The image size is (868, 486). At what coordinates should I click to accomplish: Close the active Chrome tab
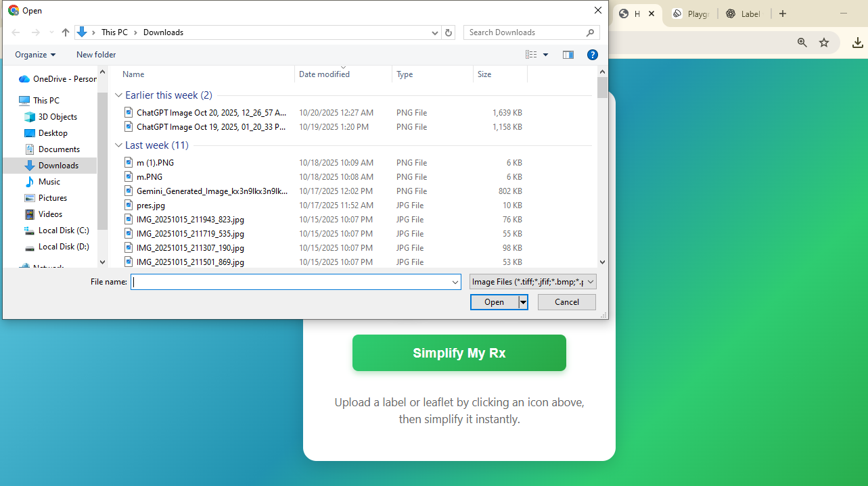[x=652, y=14]
